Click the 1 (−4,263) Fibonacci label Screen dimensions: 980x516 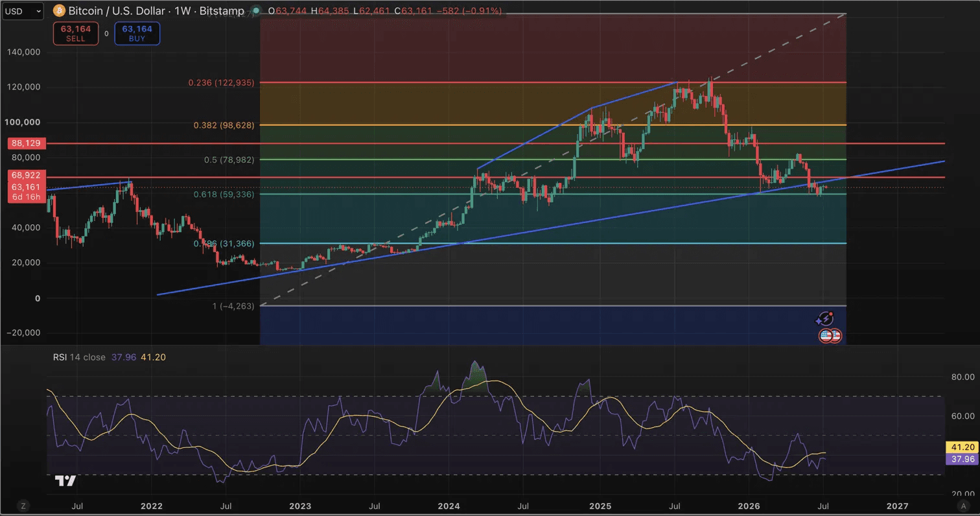coord(233,305)
